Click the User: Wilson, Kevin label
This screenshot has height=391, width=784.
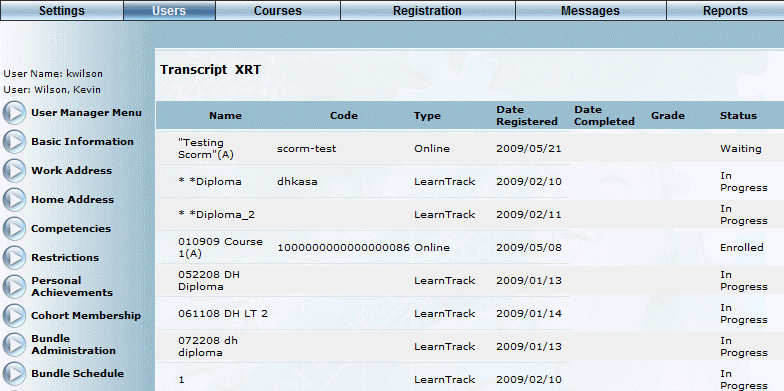52,90
